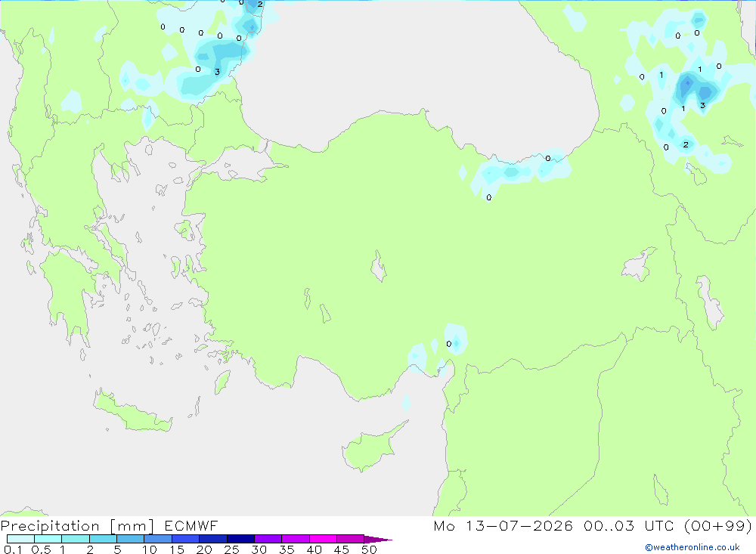Choose the 40–45 mm magenta legend box
This screenshot has width=756, height=554.
323,539
